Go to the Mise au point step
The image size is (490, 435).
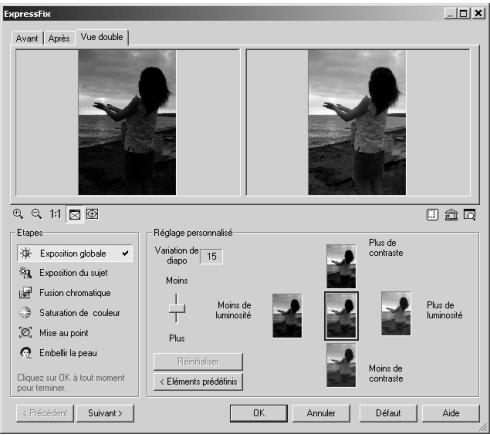(64, 333)
